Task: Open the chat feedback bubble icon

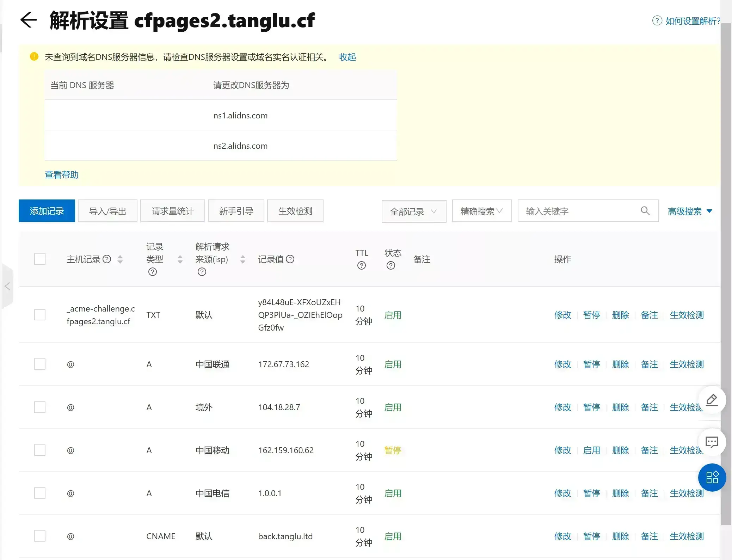Action: coord(712,442)
